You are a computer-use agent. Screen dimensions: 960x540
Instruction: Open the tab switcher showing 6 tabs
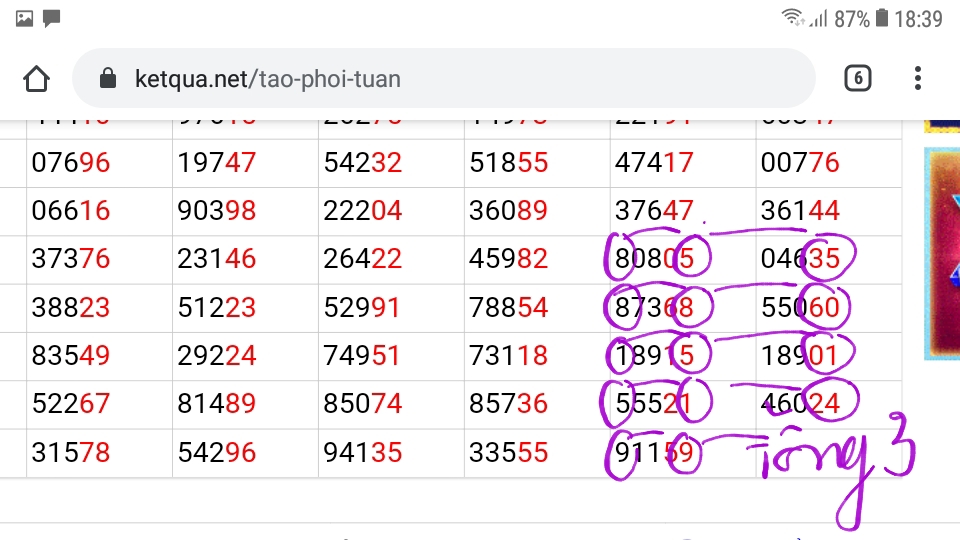coord(858,78)
